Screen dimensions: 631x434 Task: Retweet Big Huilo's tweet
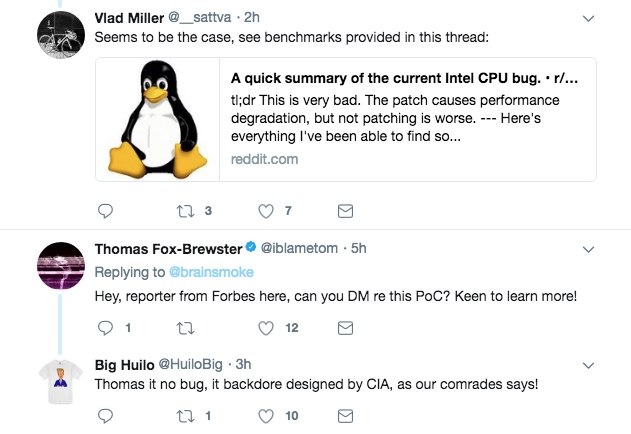tap(185, 415)
